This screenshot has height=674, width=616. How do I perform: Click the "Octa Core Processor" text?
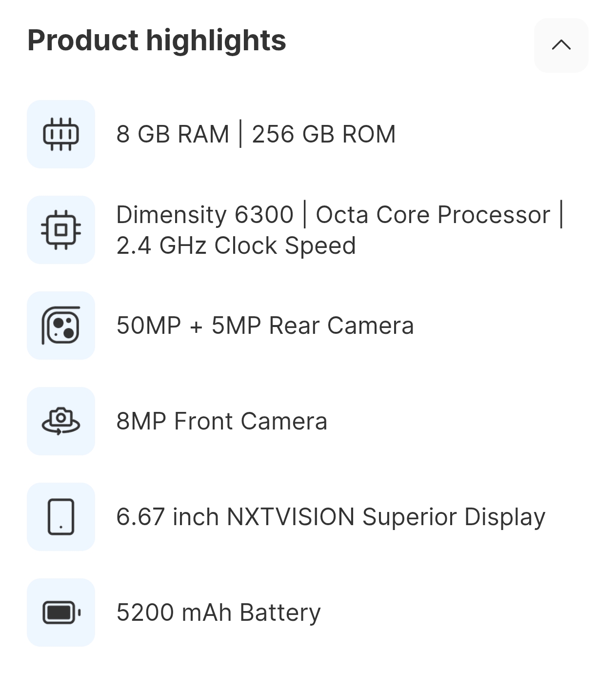point(433,215)
